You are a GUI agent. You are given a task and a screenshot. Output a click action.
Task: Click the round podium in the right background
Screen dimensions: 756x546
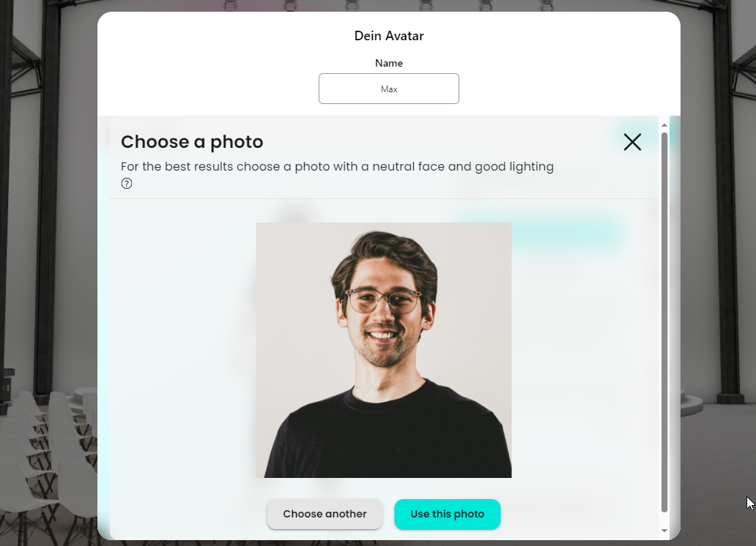pyautogui.click(x=707, y=401)
